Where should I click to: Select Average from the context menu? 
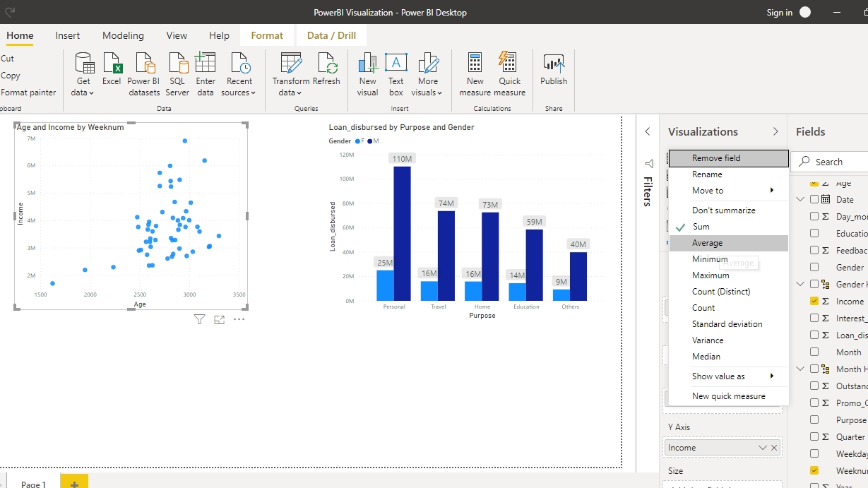click(708, 243)
